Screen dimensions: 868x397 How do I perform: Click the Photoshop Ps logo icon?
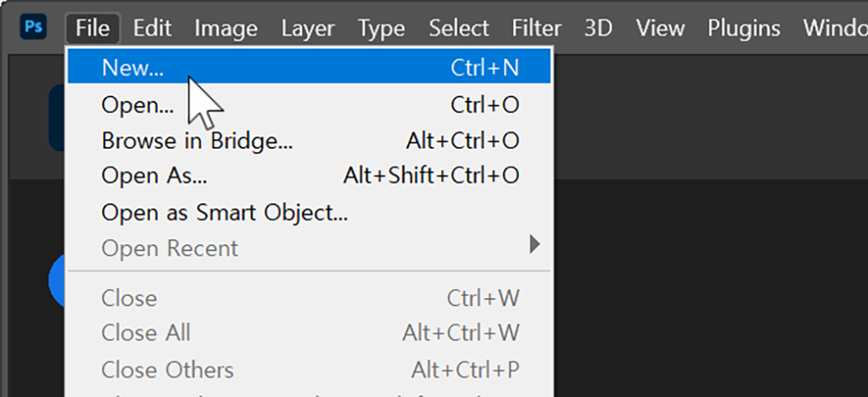pyautogui.click(x=33, y=28)
